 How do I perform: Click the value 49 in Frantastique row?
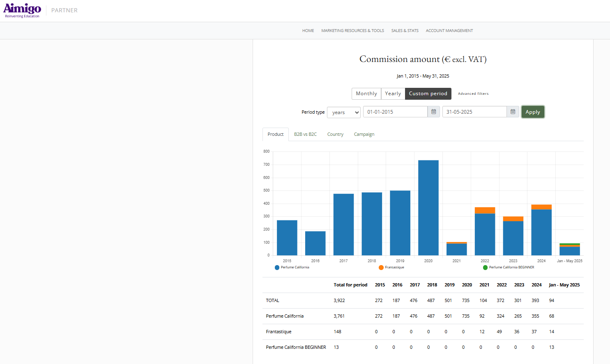[x=499, y=332]
